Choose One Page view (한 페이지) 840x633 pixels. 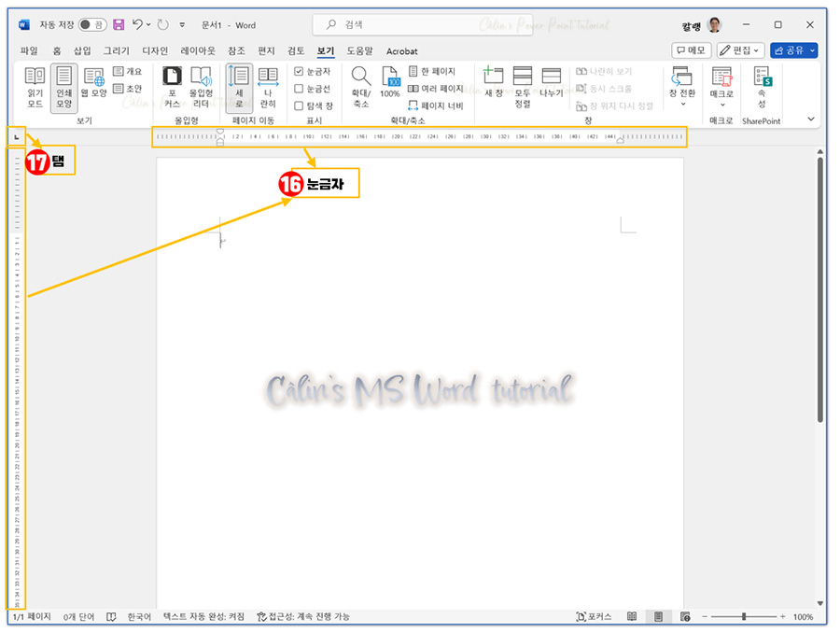point(432,71)
